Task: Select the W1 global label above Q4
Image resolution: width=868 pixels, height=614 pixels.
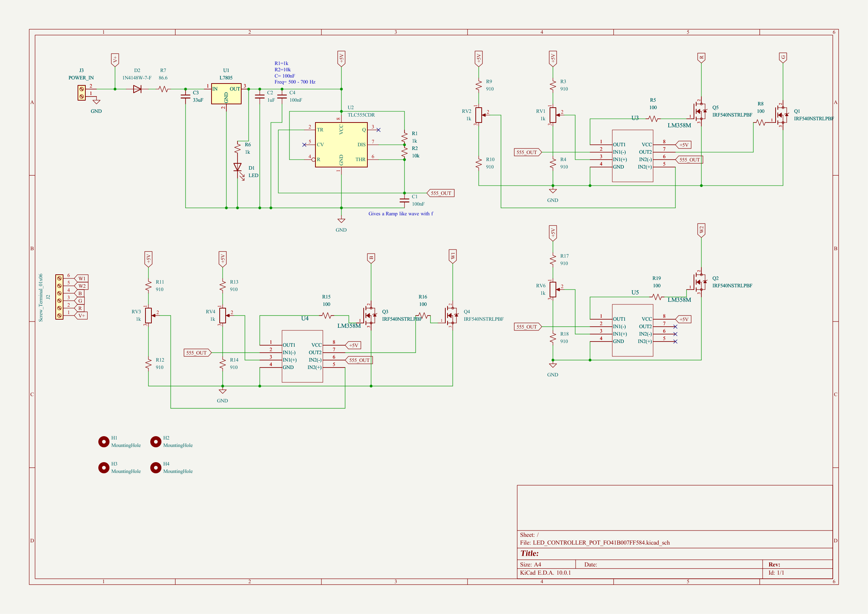Action: coord(452,257)
